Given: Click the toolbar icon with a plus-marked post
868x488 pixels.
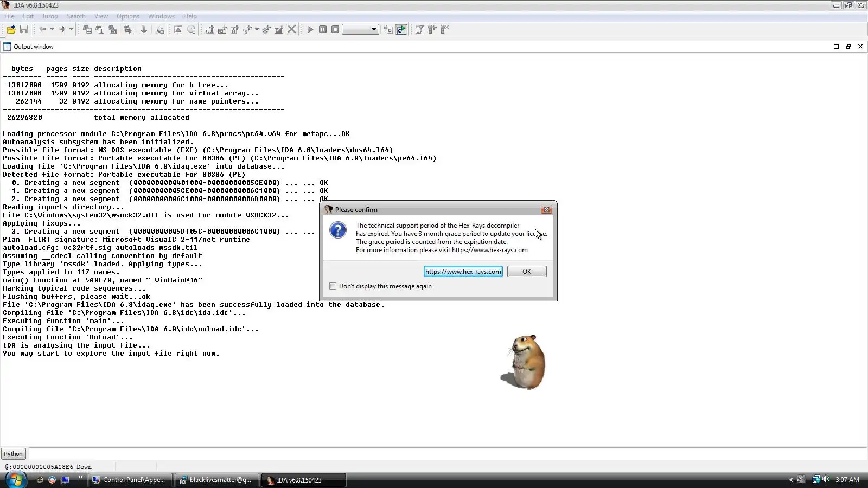Looking at the screenshot, I should 432,29.
